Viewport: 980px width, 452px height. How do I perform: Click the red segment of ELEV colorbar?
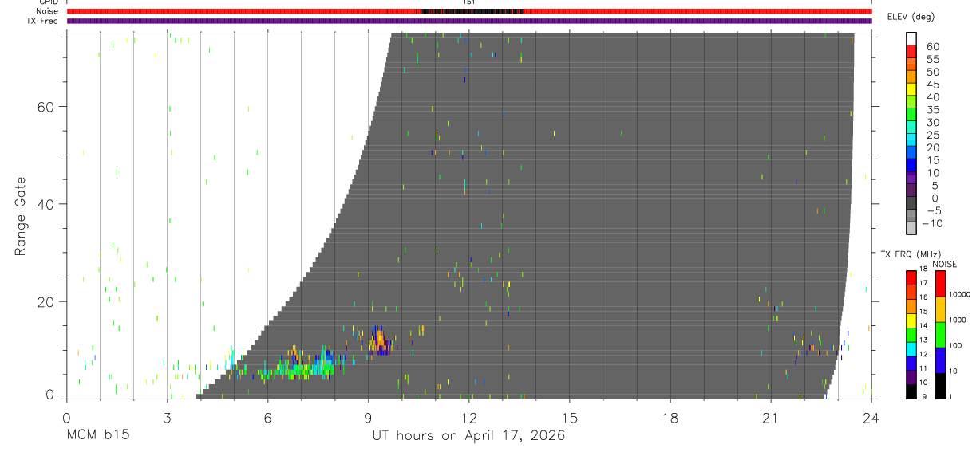pyautogui.click(x=911, y=50)
